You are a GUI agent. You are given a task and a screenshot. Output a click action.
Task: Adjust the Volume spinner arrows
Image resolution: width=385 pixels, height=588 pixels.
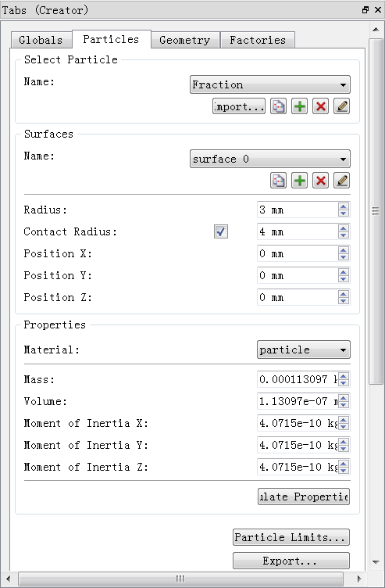[x=344, y=401]
